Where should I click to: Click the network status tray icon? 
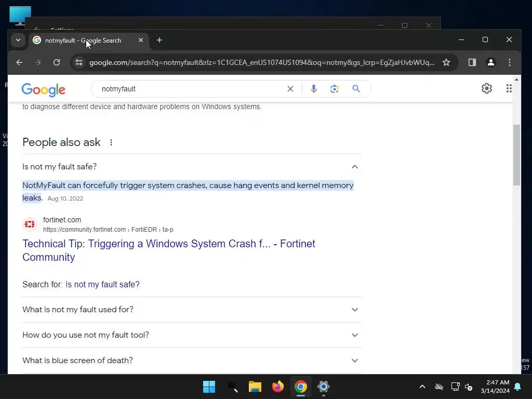455,387
